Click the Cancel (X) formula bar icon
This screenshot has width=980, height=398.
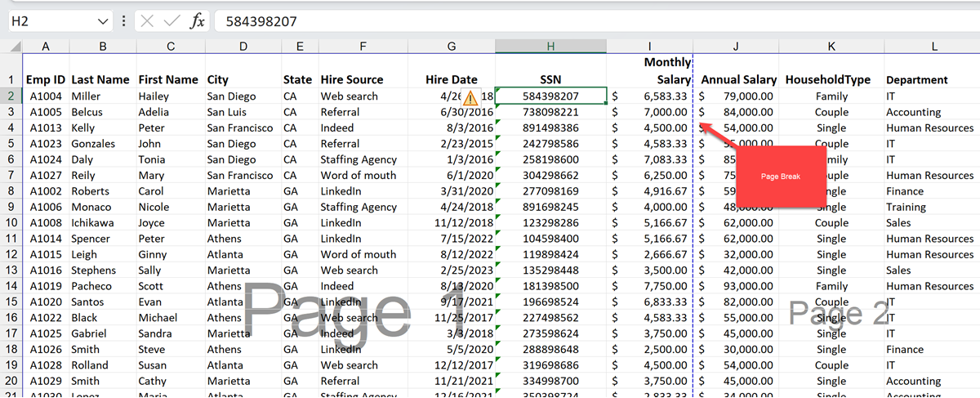pos(147,21)
